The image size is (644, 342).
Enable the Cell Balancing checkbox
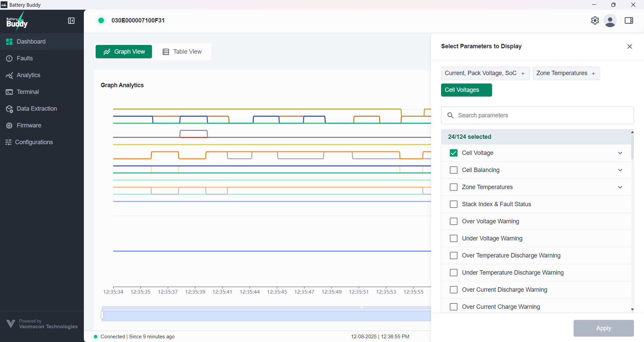453,170
